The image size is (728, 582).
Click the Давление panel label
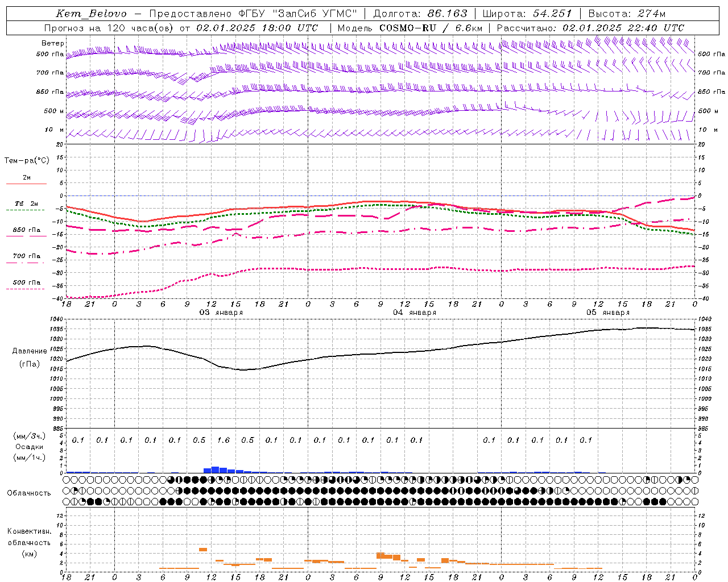pos(29,351)
